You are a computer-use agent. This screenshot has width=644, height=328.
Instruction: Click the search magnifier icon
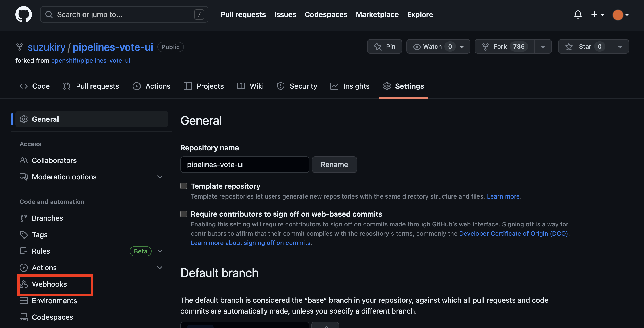tap(49, 14)
